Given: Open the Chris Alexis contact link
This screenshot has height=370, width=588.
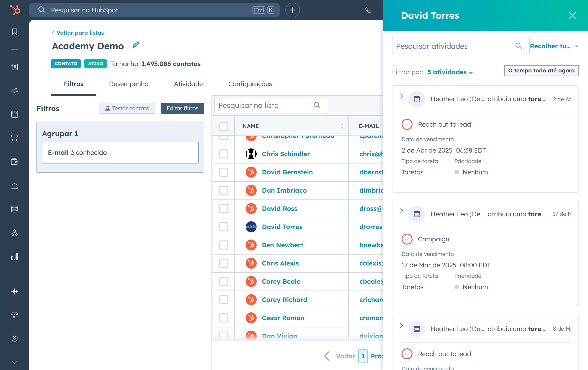Looking at the screenshot, I should [x=280, y=263].
